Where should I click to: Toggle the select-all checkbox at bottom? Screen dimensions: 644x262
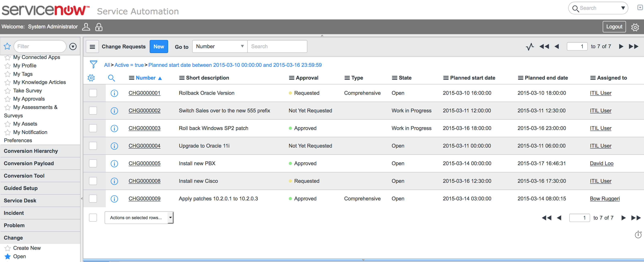93,218
